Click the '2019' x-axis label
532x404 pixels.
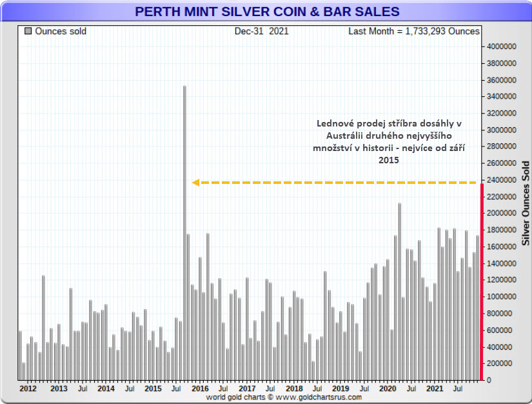tap(340, 389)
